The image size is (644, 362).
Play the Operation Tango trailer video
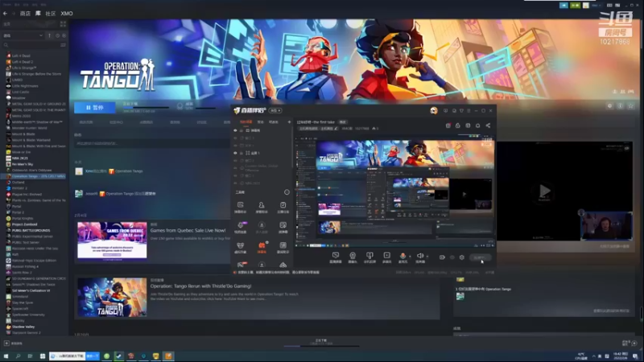pyautogui.click(x=545, y=191)
